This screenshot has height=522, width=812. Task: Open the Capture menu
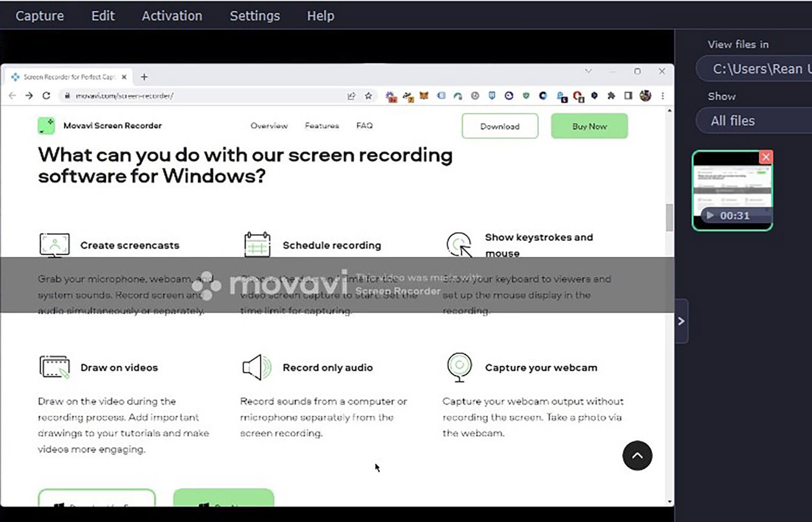[x=40, y=16]
